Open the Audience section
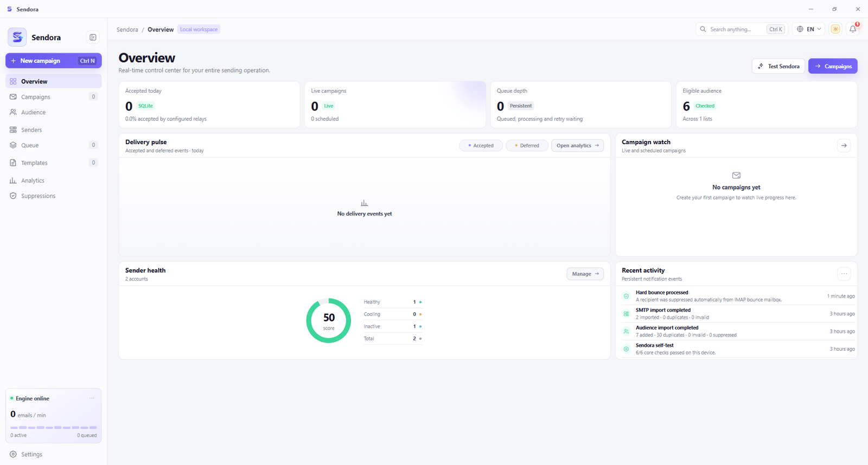The width and height of the screenshot is (868, 465). click(54, 112)
